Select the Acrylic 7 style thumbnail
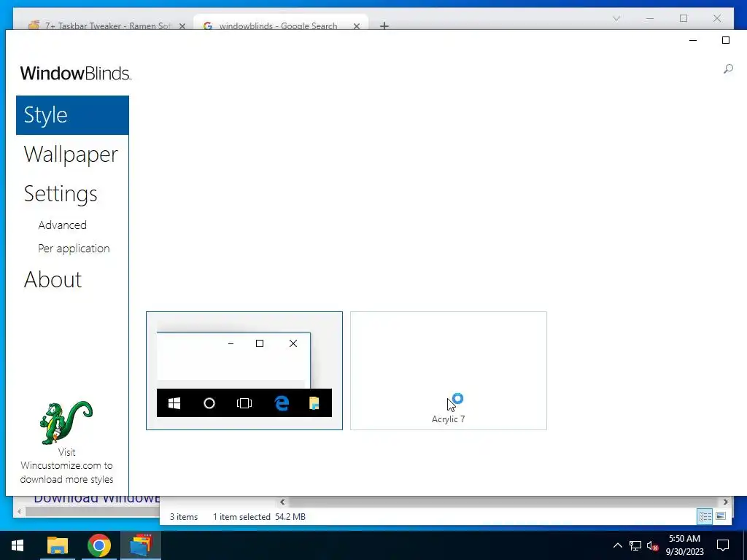Viewport: 747px width, 560px height. [449, 370]
